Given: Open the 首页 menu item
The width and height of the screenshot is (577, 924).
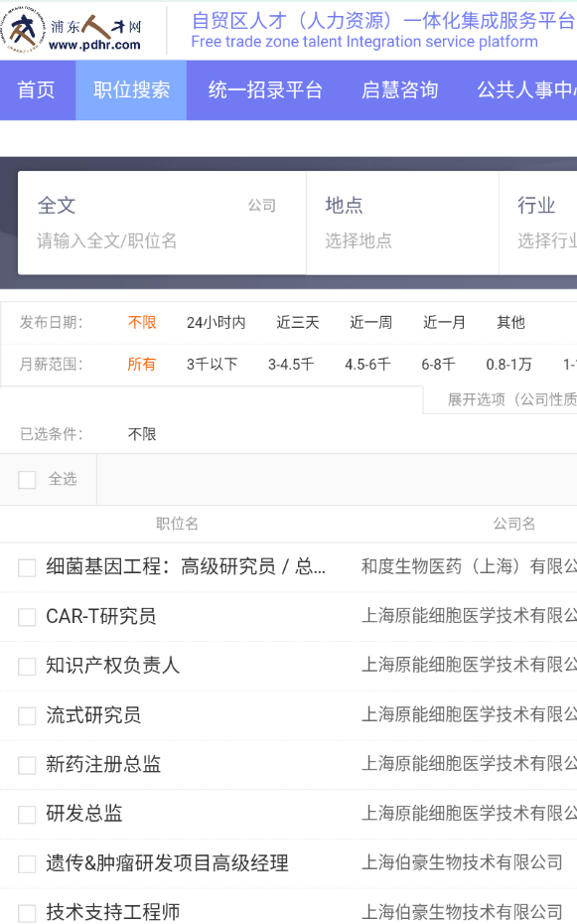Looking at the screenshot, I should click(x=37, y=90).
